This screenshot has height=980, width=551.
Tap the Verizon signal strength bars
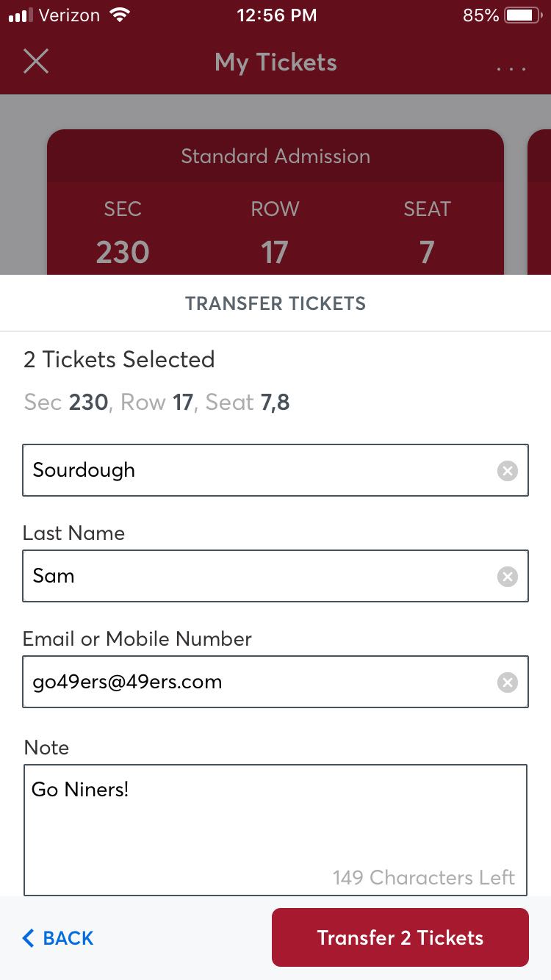21,15
